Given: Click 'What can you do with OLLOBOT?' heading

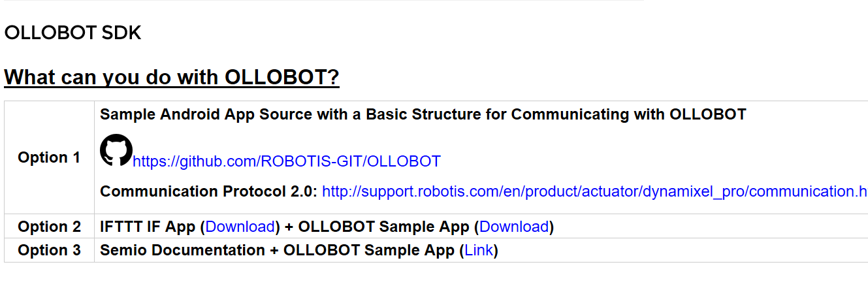Looking at the screenshot, I should 172,77.
